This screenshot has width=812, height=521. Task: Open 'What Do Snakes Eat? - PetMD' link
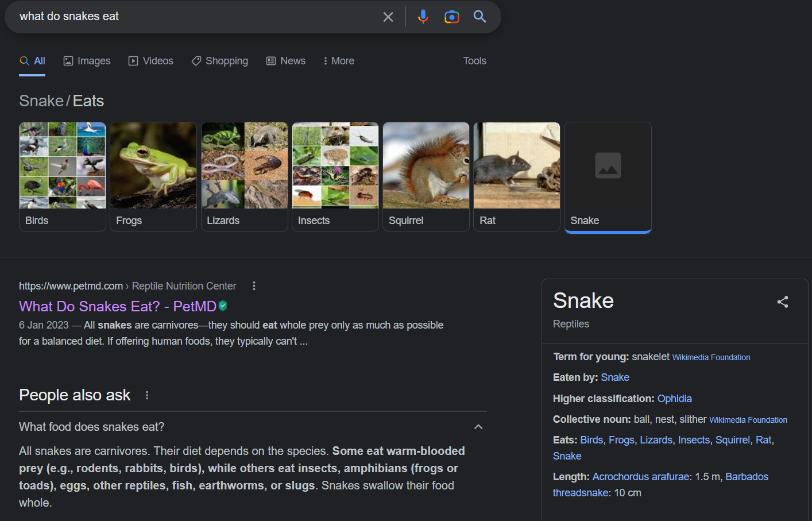[x=118, y=307]
